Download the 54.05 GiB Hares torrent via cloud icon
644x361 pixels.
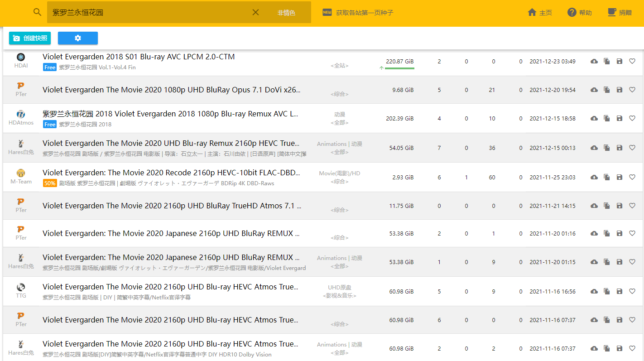coord(594,148)
